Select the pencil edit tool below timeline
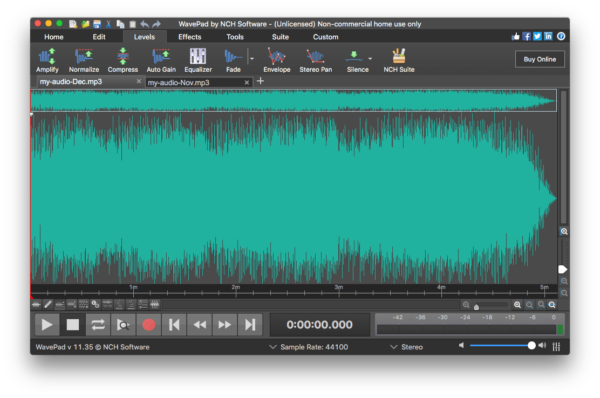Screen dimensions: 600x398 (x=48, y=305)
